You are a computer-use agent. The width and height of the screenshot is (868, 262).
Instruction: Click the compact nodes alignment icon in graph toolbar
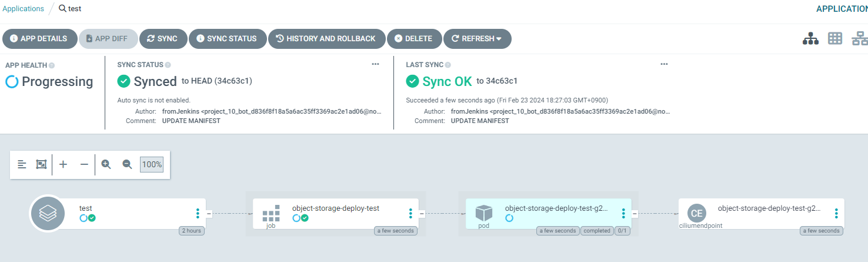tap(22, 165)
